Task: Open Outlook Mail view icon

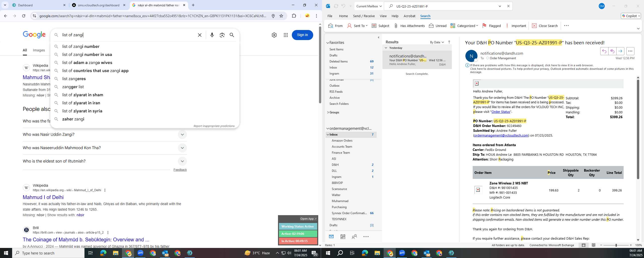Action: click(x=331, y=237)
